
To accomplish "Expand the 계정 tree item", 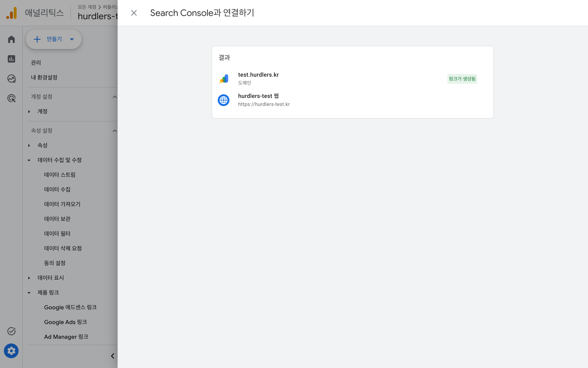I will [29, 111].
